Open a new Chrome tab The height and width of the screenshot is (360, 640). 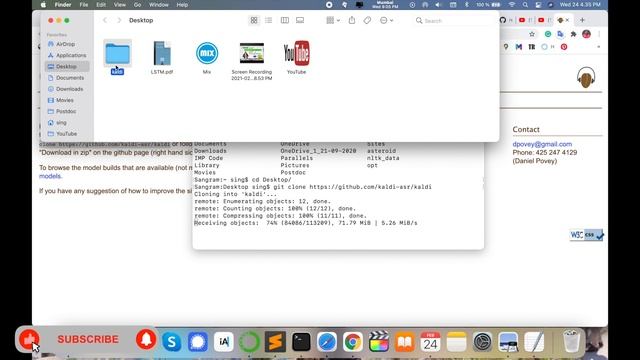coord(582,20)
